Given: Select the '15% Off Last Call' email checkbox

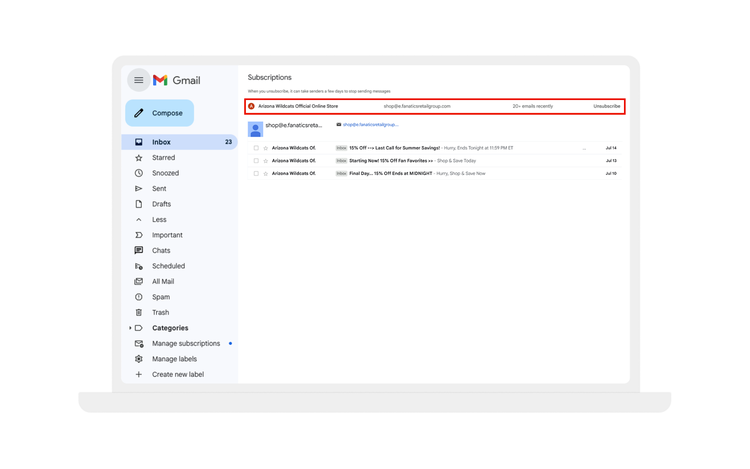Looking at the screenshot, I should click(x=256, y=148).
